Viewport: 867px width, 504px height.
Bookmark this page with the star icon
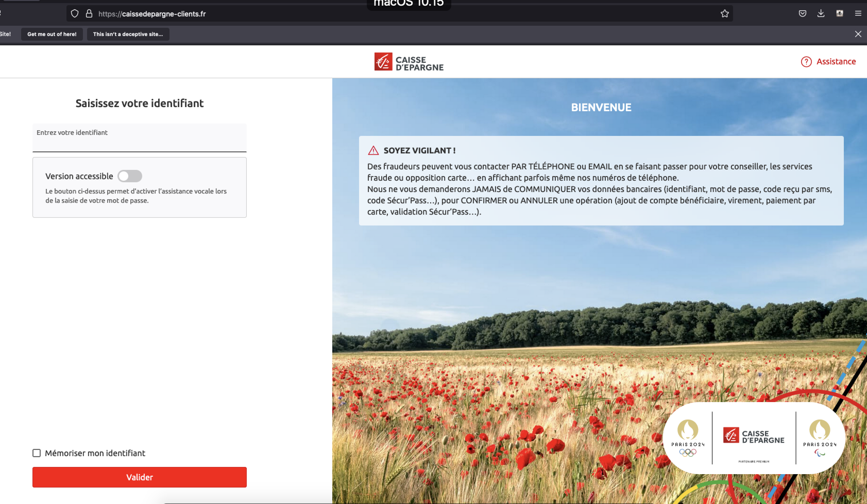(725, 14)
